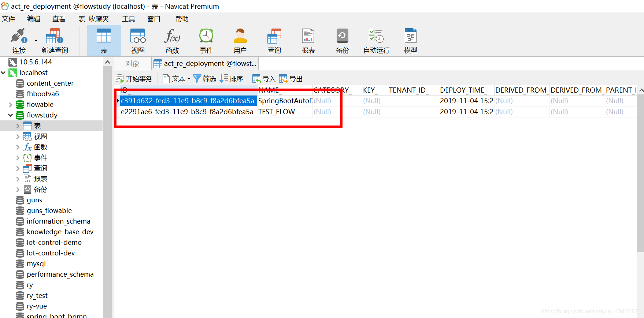Click the 导出 export button

click(x=291, y=79)
